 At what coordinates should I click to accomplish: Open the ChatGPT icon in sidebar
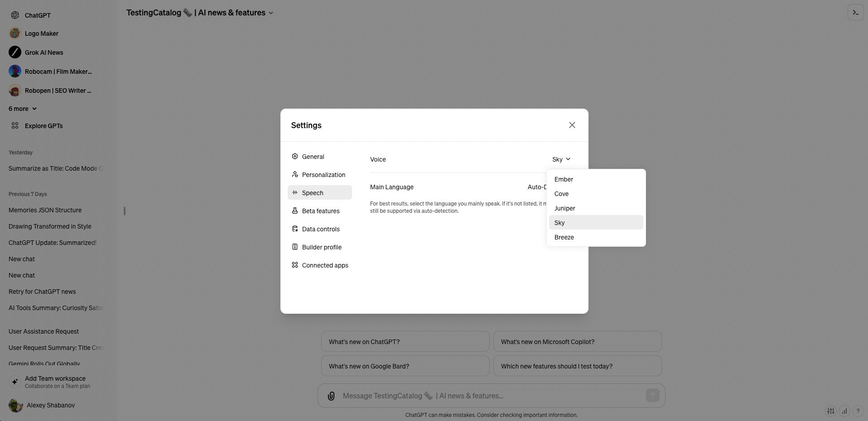coord(14,15)
